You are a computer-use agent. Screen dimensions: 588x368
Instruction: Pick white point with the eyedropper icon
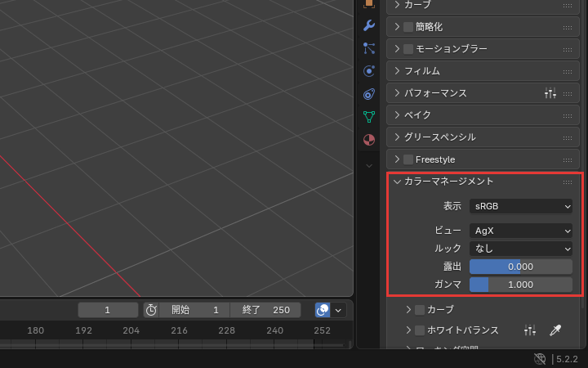coord(555,330)
